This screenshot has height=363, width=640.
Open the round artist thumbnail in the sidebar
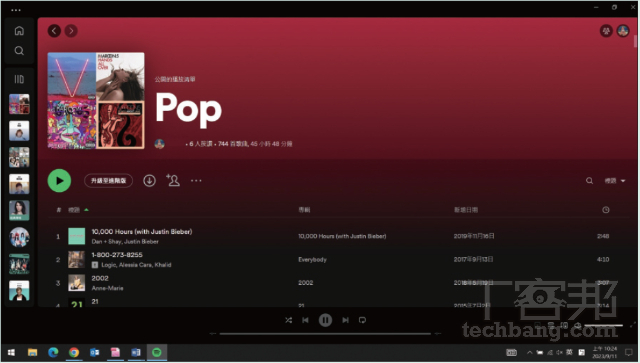pyautogui.click(x=19, y=237)
